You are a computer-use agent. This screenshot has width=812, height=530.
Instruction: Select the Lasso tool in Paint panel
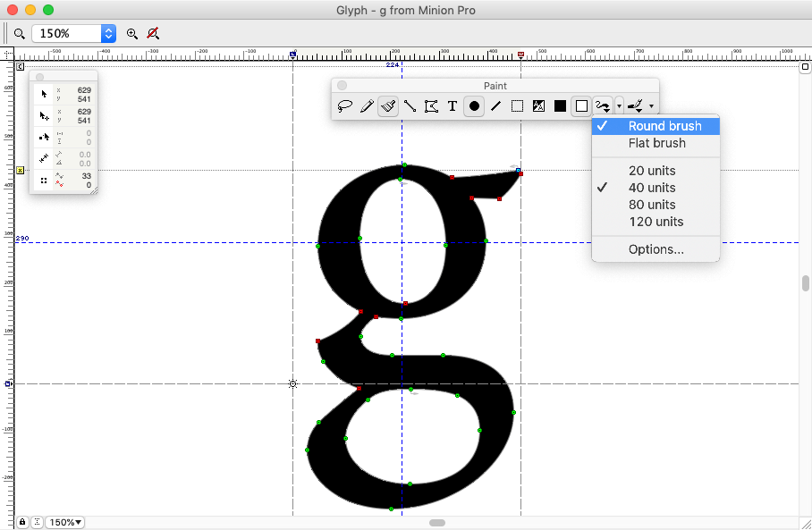tap(345, 106)
